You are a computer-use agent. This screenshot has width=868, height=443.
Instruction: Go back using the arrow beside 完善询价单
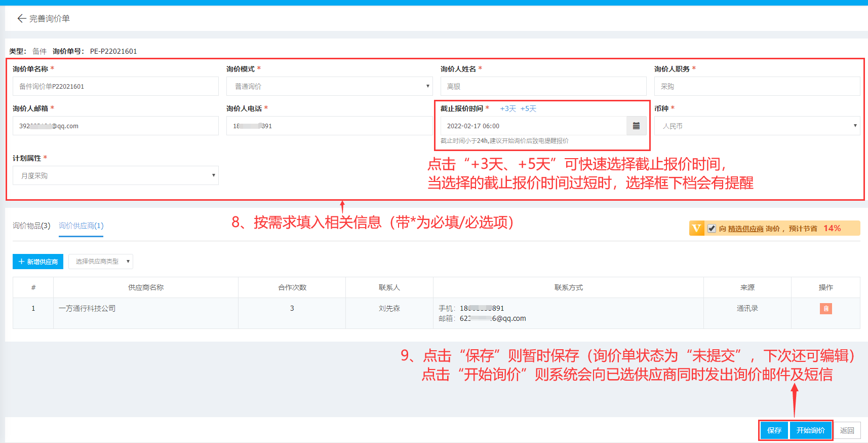(21, 19)
